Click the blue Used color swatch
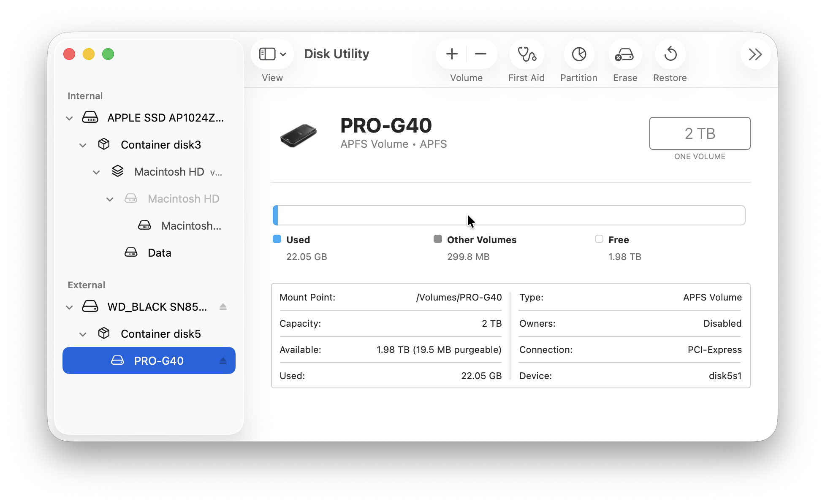The width and height of the screenshot is (825, 504). 277,239
